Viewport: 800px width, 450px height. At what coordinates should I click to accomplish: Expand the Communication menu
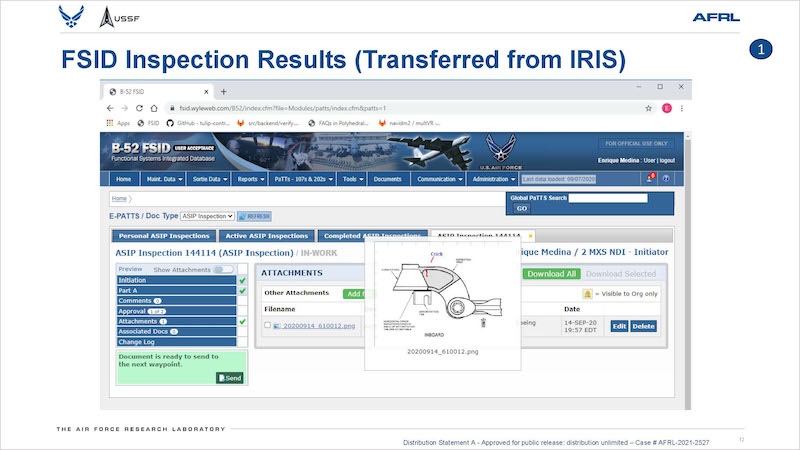(x=439, y=179)
